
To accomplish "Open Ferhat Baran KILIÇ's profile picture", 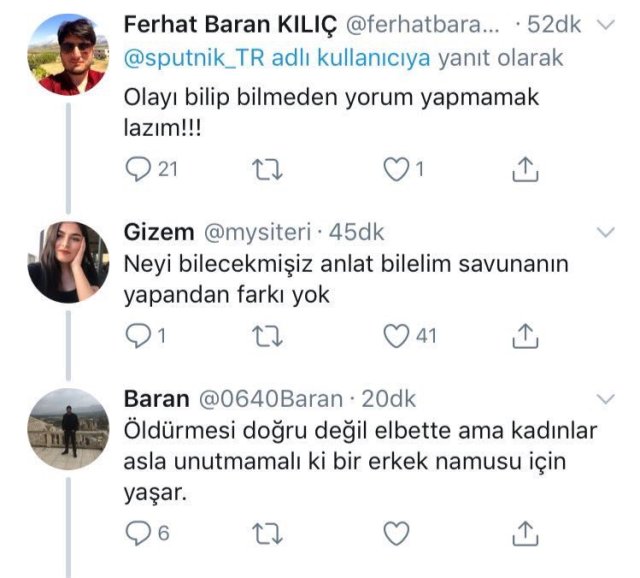I will [67, 54].
